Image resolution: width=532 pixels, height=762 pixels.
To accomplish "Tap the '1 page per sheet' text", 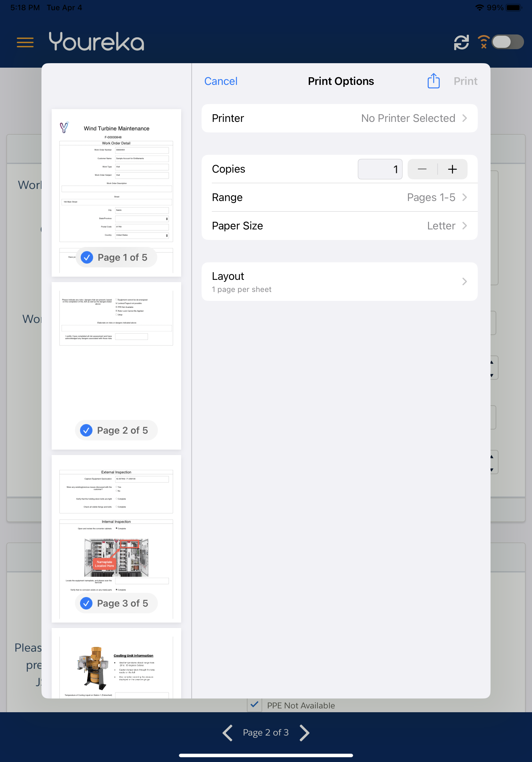I will point(241,290).
